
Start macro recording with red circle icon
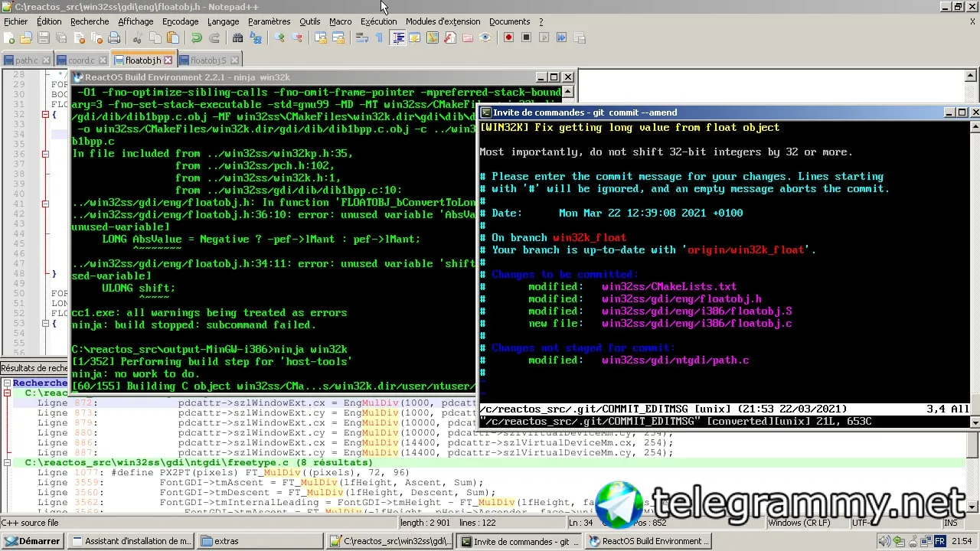click(x=508, y=38)
